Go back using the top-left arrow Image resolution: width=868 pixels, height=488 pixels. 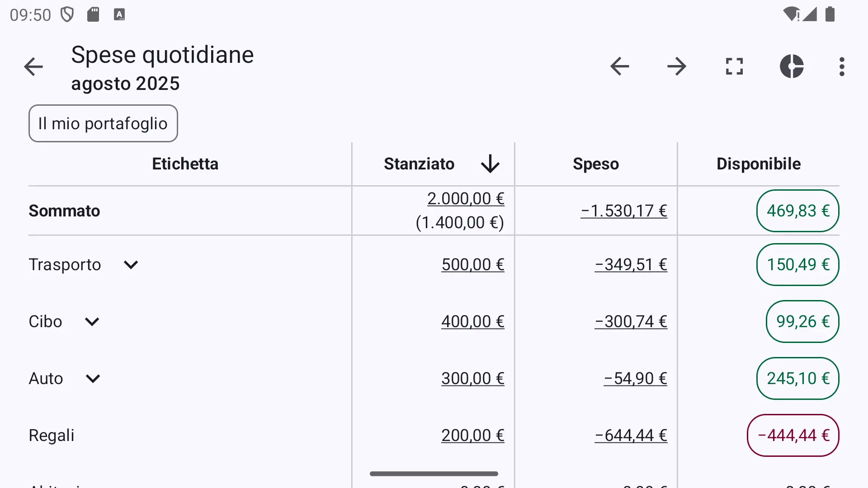tap(33, 67)
